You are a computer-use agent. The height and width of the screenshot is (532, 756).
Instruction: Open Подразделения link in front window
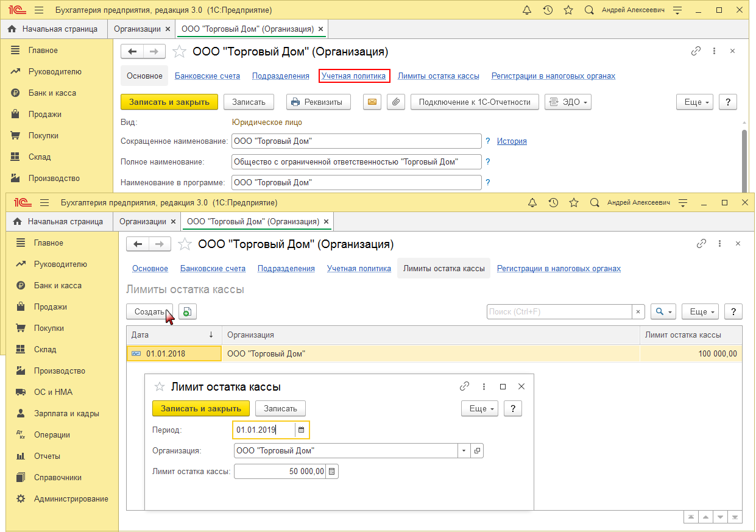click(x=286, y=268)
